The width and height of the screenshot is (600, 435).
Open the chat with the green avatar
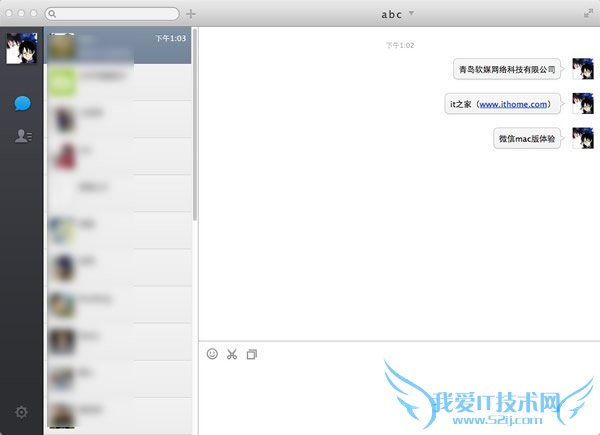click(x=117, y=82)
